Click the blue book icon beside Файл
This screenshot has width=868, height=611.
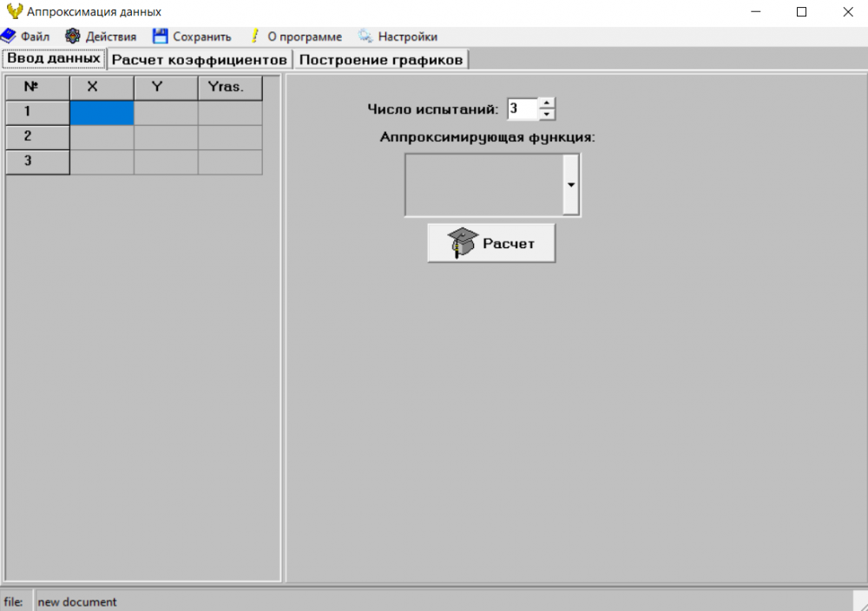click(9, 36)
